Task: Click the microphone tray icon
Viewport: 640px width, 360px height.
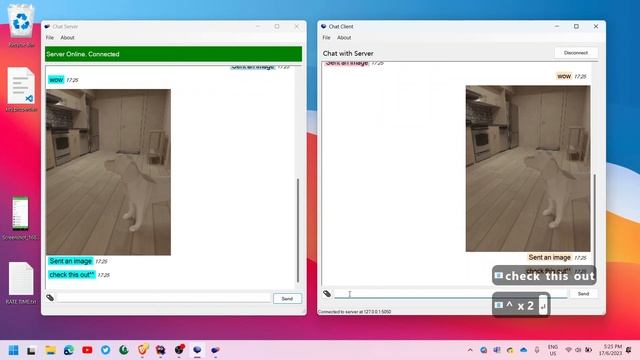Action: (x=537, y=350)
